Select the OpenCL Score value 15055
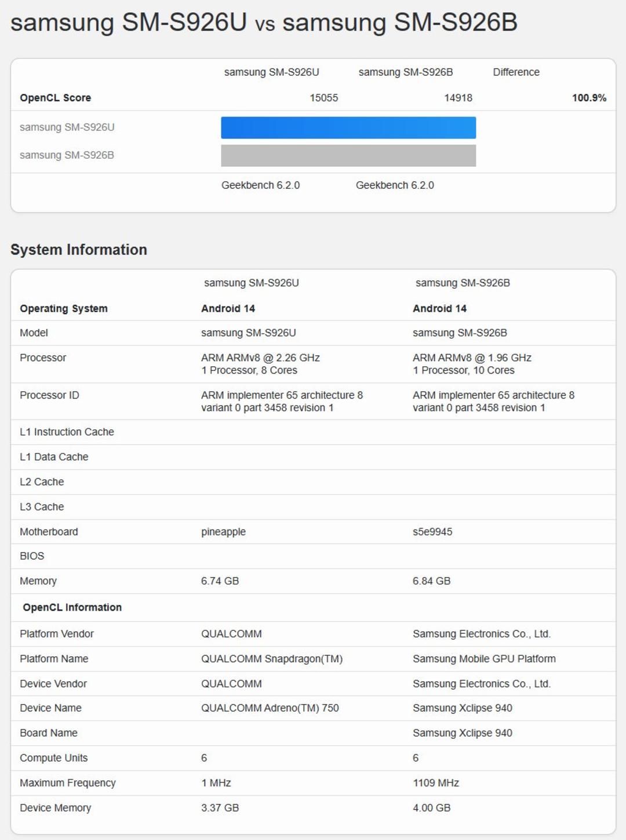Image resolution: width=626 pixels, height=840 pixels. point(323,98)
